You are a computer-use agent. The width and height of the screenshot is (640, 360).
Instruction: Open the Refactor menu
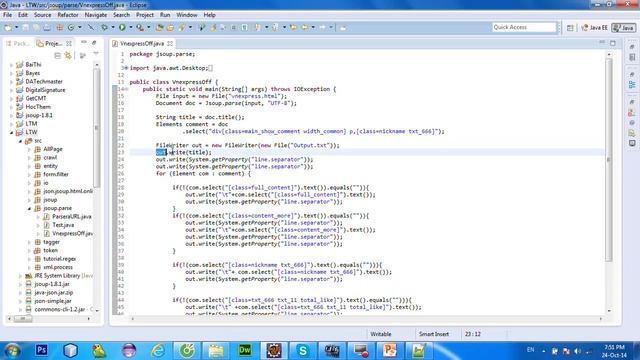pyautogui.click(x=68, y=15)
